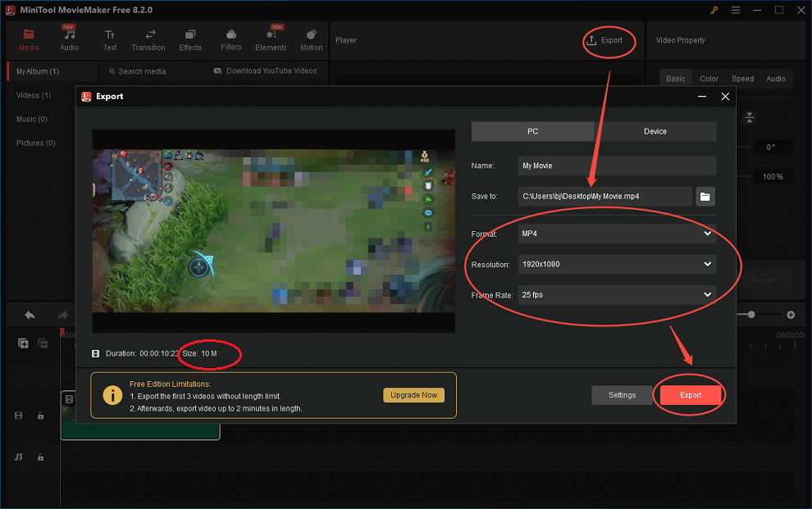The height and width of the screenshot is (509, 812).
Task: Browse save folder with folder icon
Action: 705,197
